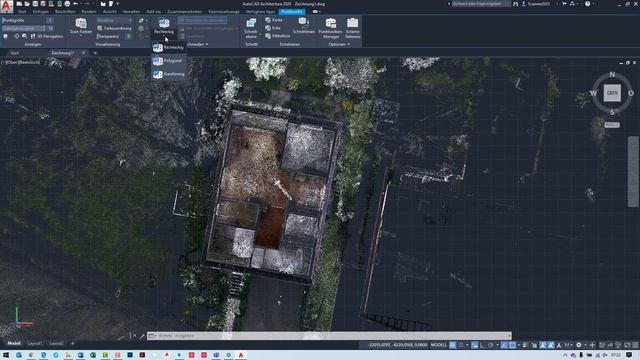The image size is (640, 360).
Task: Click the Plot print icon in quick access toolbar
Action: point(67,4)
